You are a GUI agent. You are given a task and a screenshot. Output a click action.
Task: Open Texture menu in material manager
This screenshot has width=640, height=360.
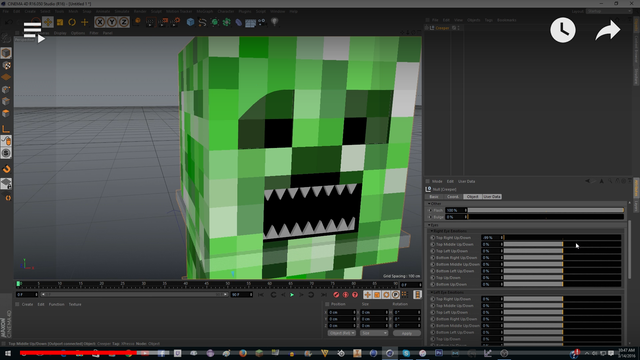click(x=75, y=304)
